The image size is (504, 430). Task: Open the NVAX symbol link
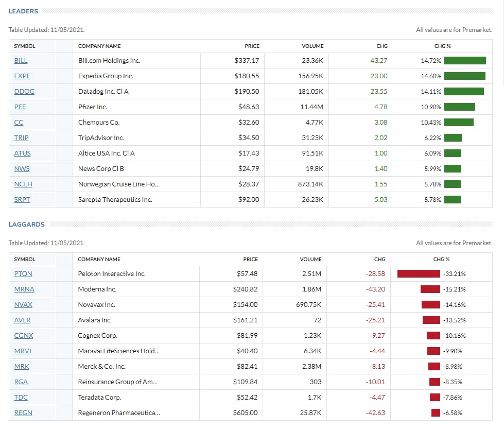point(23,304)
